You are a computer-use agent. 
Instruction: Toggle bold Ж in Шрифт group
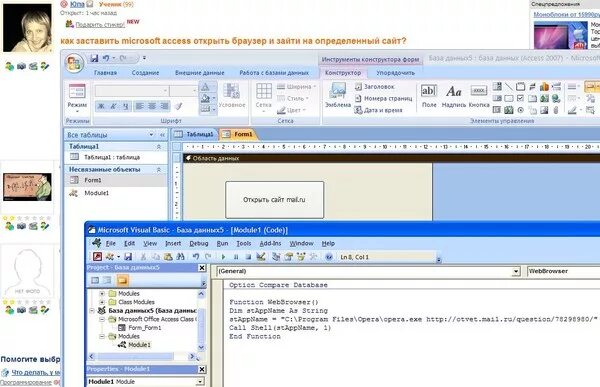coord(101,106)
